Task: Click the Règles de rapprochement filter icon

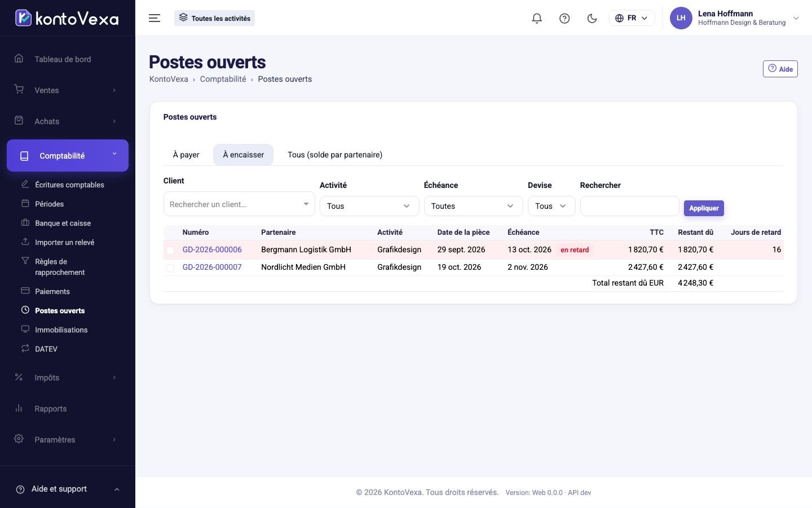Action: (25, 261)
